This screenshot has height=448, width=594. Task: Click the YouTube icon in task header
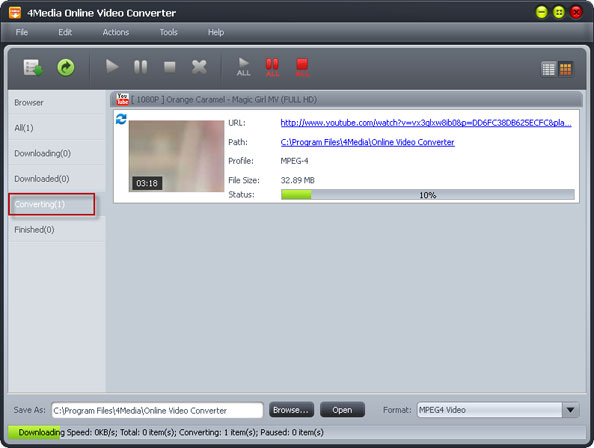point(122,99)
